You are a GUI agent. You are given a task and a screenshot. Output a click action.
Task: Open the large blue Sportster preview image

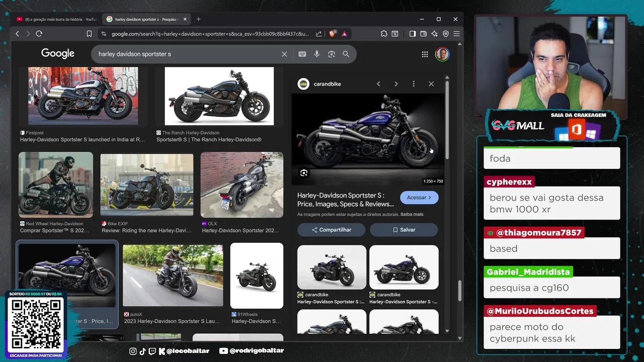368,140
